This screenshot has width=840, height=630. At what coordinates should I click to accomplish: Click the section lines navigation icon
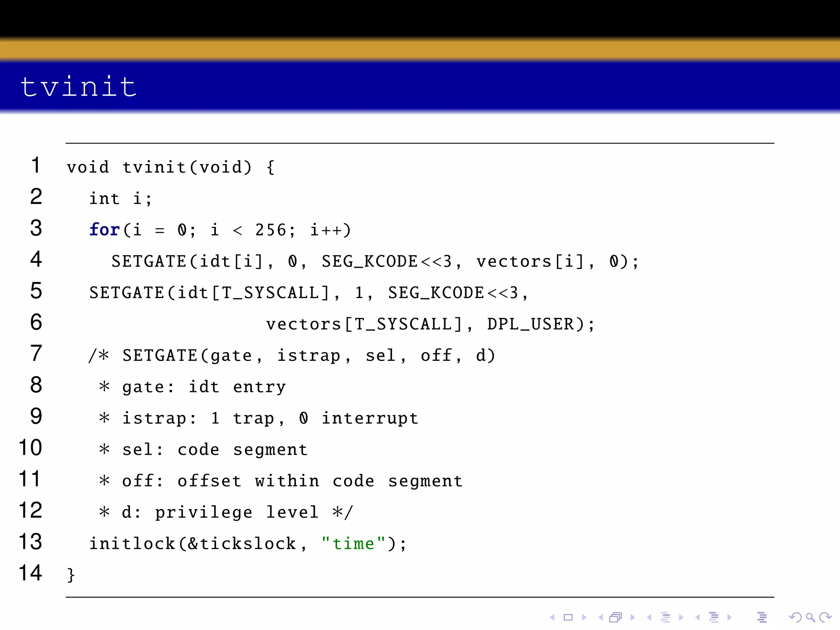pos(714,617)
